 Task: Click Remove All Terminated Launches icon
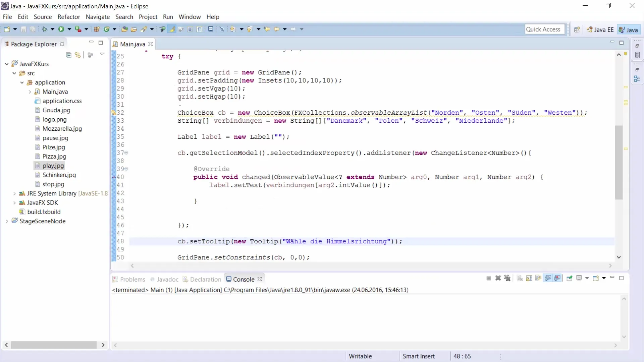coord(507,278)
